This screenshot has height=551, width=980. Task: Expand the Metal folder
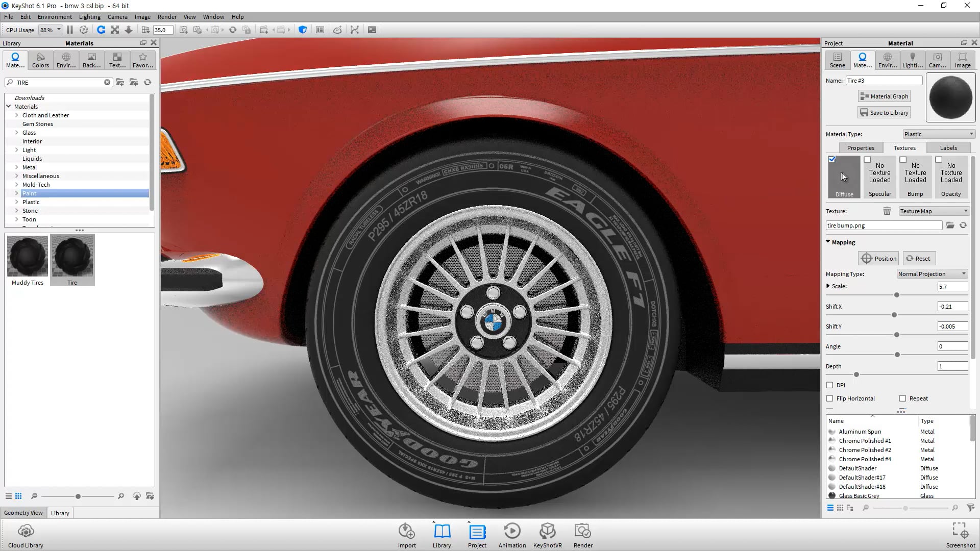(x=16, y=167)
